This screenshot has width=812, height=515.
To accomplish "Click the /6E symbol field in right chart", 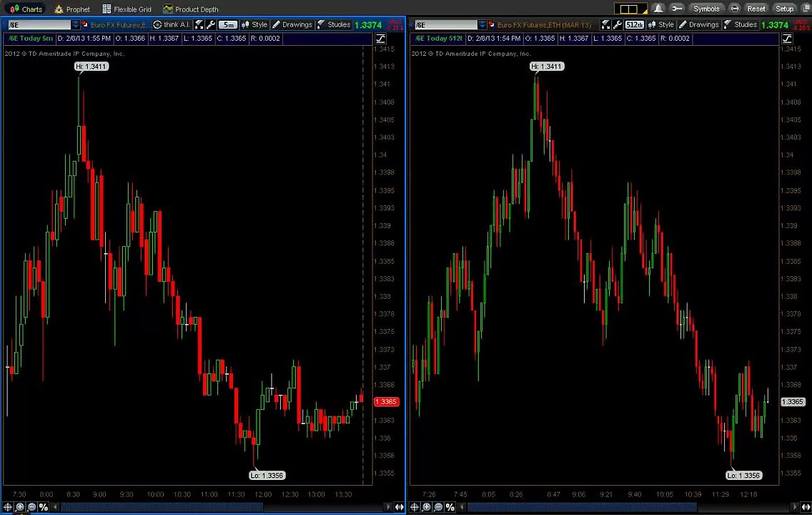I will point(446,25).
